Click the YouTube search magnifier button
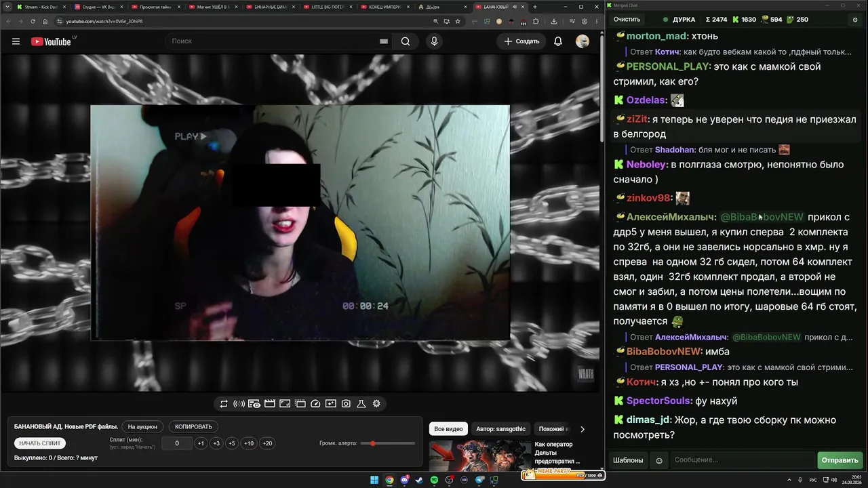 pos(406,41)
